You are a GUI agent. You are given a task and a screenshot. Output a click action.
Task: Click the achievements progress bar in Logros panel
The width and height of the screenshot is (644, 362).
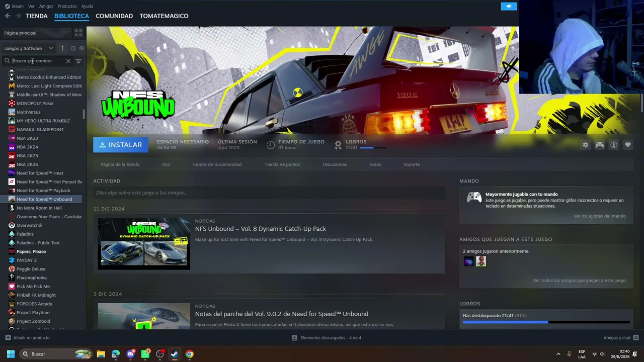(546, 322)
